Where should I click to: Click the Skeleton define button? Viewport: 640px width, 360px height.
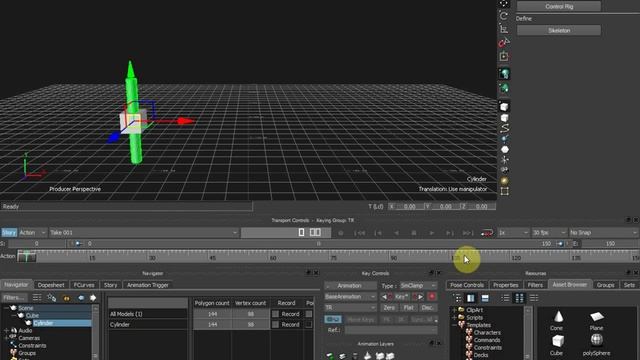click(x=559, y=30)
